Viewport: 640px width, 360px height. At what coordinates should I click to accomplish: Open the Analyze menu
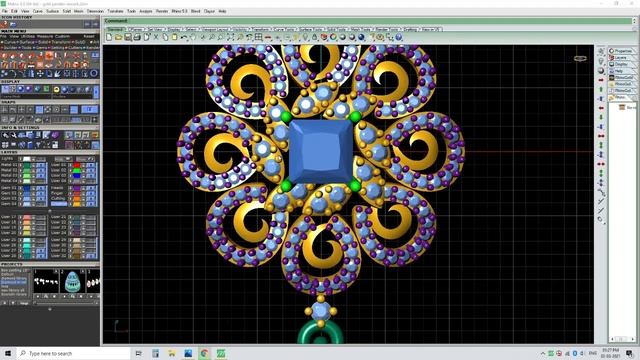(145, 11)
